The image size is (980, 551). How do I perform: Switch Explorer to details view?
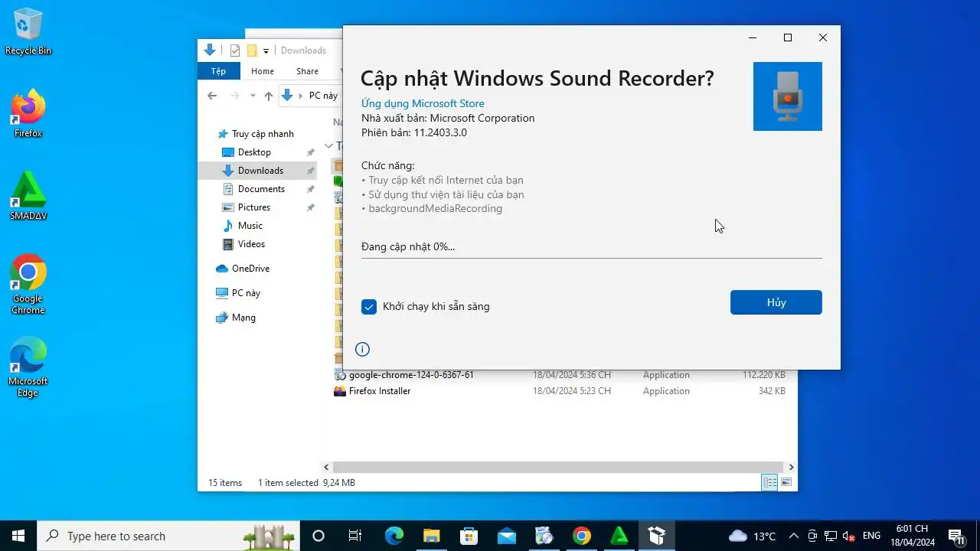pos(769,482)
